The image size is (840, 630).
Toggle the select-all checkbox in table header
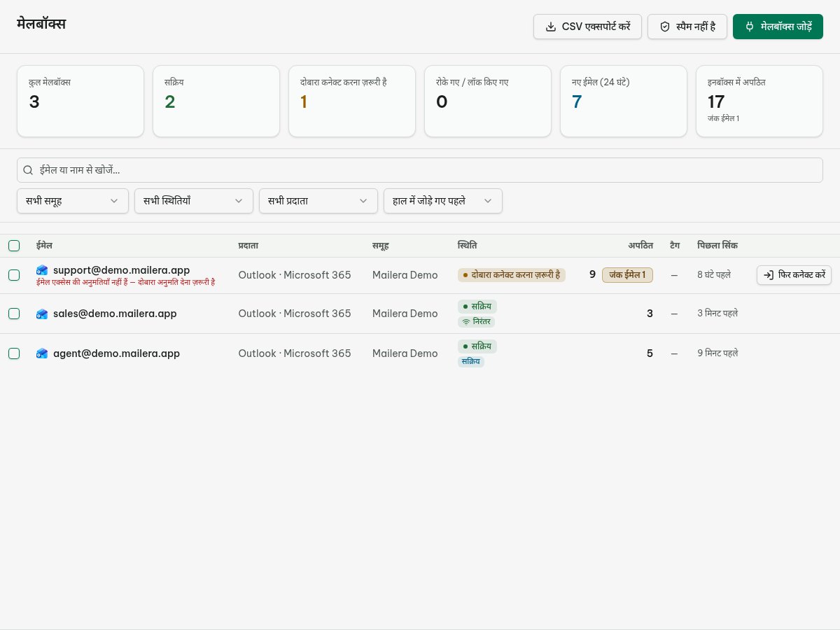(x=14, y=246)
